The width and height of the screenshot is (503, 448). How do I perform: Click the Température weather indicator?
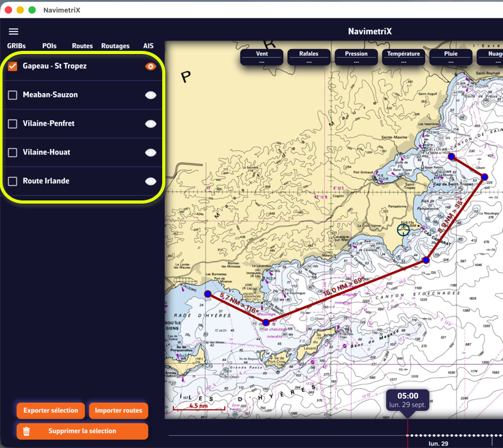pyautogui.click(x=403, y=57)
